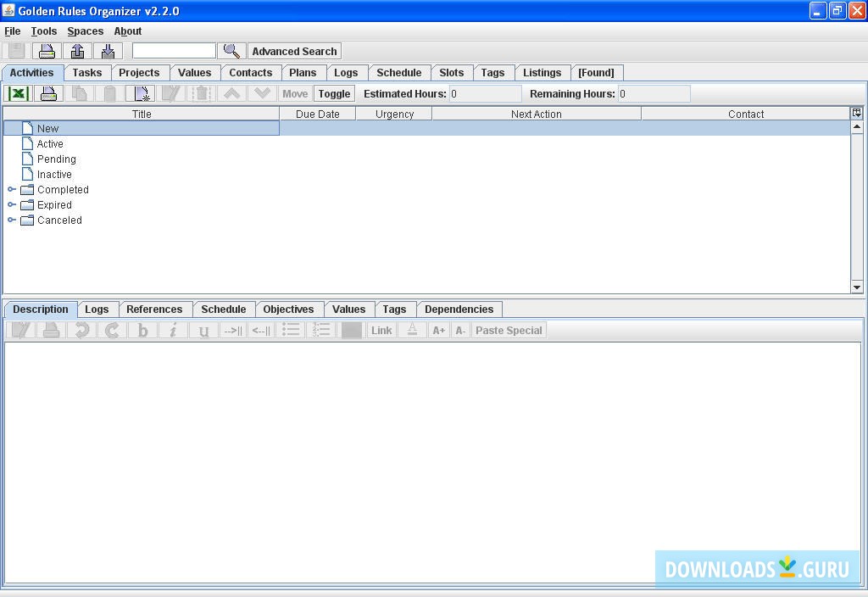Click the stamp icon in Description toolbar
The image size is (868, 597).
pyautogui.click(x=52, y=330)
